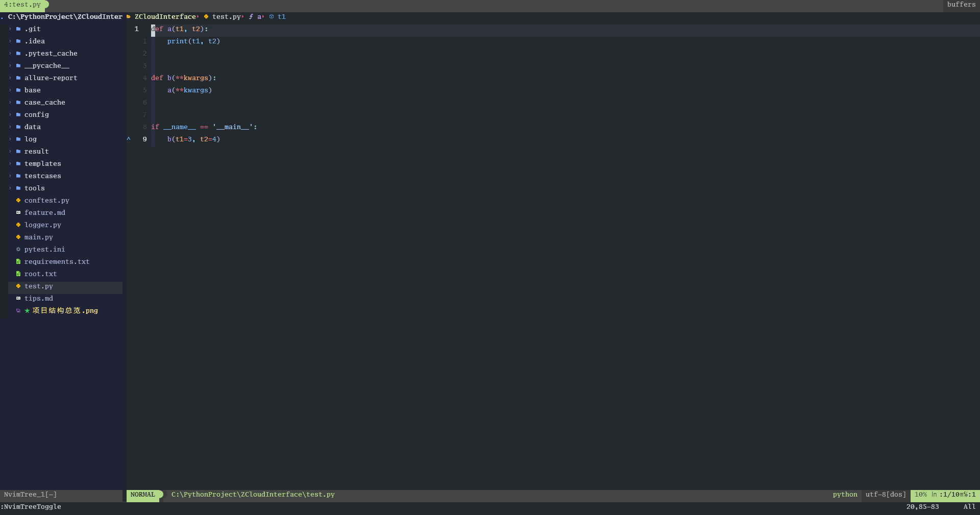Click the Python icon beside test.py
980x515 pixels.
pos(18,286)
